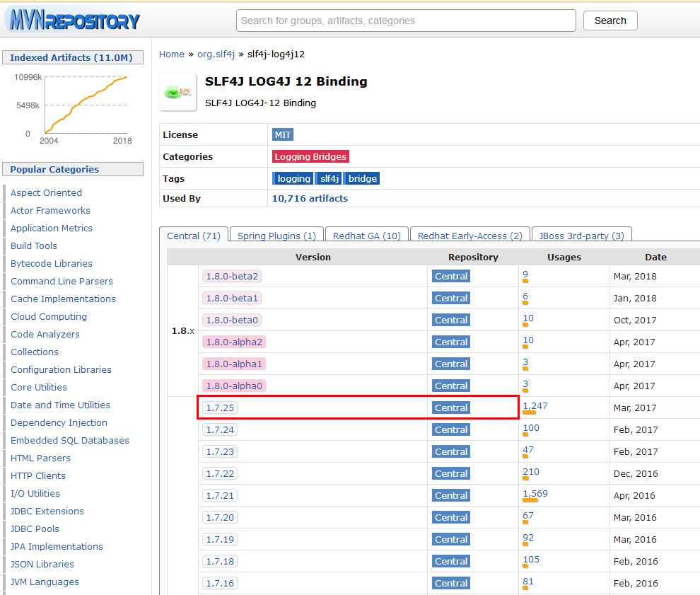Open the Application Metrics category
The height and width of the screenshot is (595, 700).
click(x=52, y=228)
